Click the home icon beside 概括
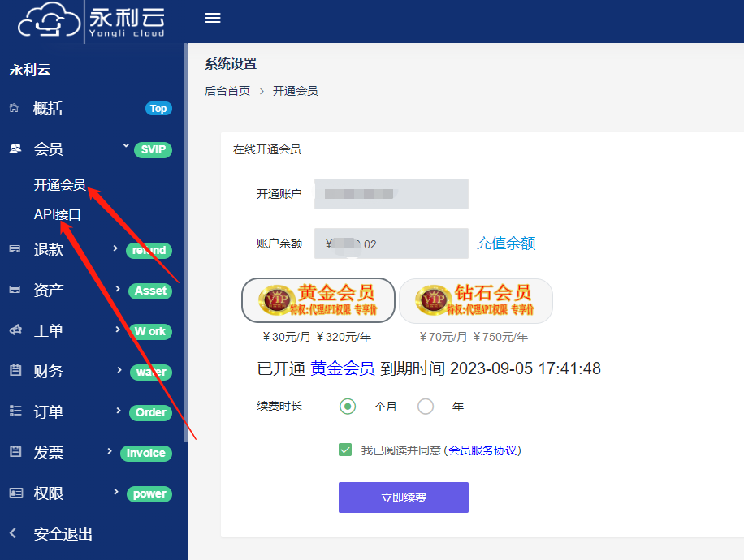 [14, 108]
